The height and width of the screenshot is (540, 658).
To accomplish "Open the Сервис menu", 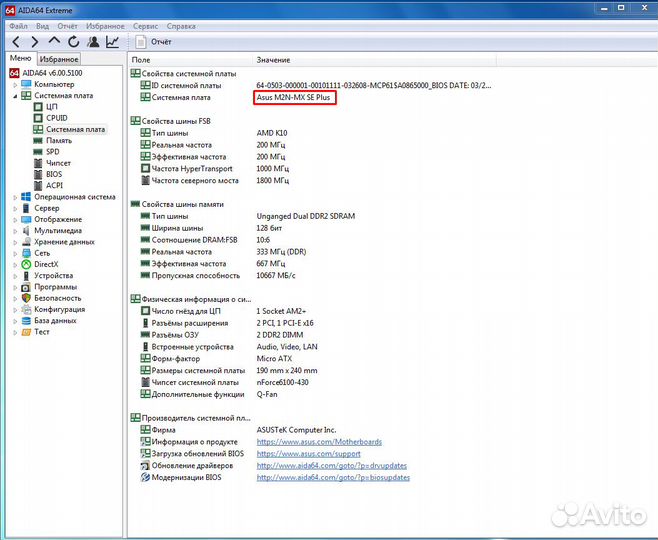I will click(x=146, y=26).
